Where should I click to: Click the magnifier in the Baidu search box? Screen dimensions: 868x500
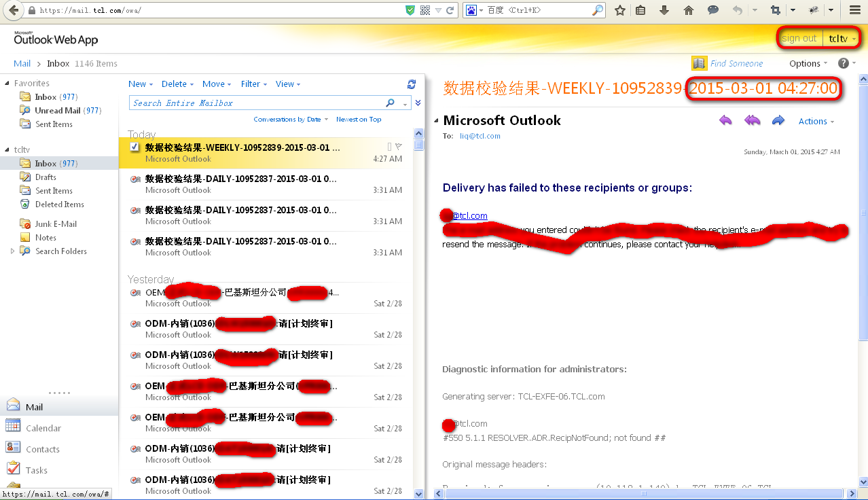598,10
